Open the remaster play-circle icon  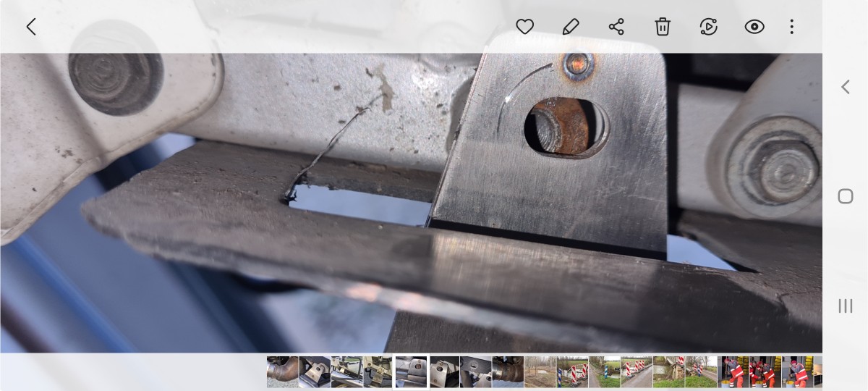pos(709,27)
